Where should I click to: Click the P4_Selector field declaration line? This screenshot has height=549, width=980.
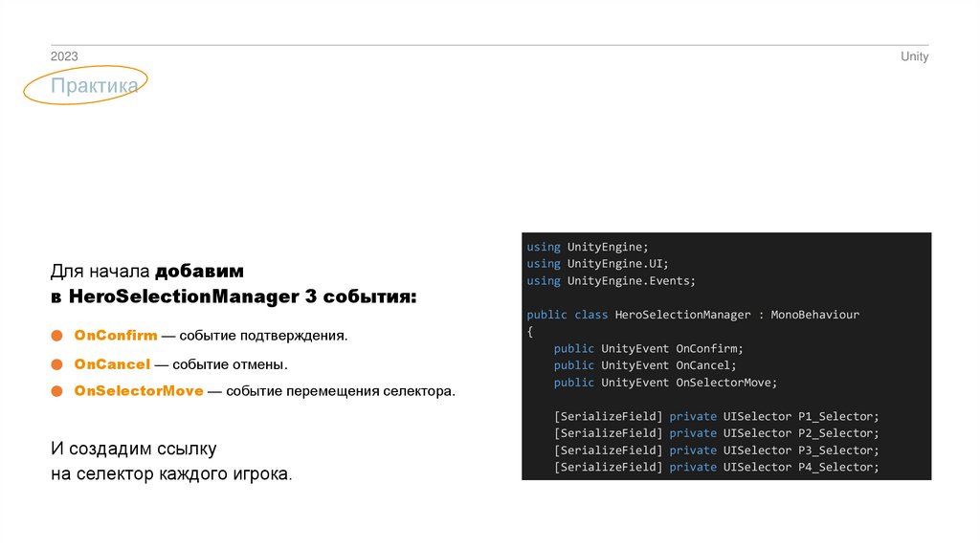pyautogui.click(x=716, y=467)
